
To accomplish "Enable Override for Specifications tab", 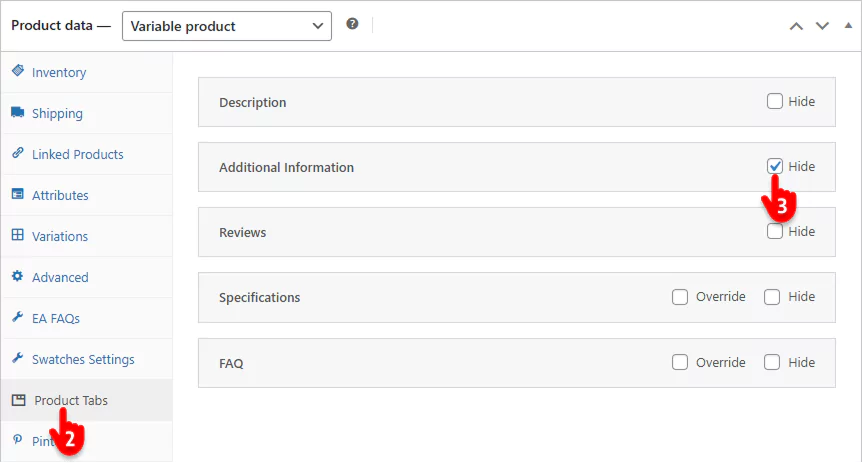I will tap(680, 297).
